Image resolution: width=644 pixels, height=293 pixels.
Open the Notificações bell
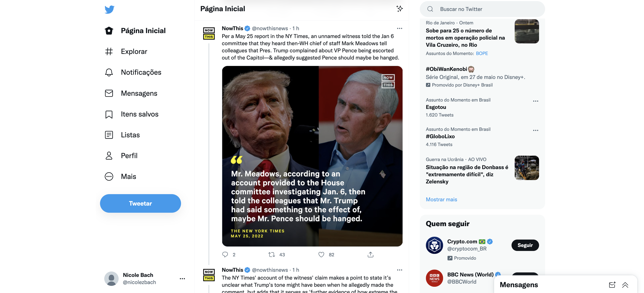point(109,72)
